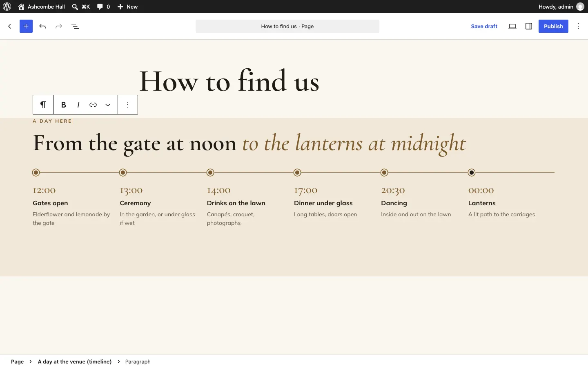The height and width of the screenshot is (368, 588).
Task: Toggle bold formatting
Action: [64, 105]
